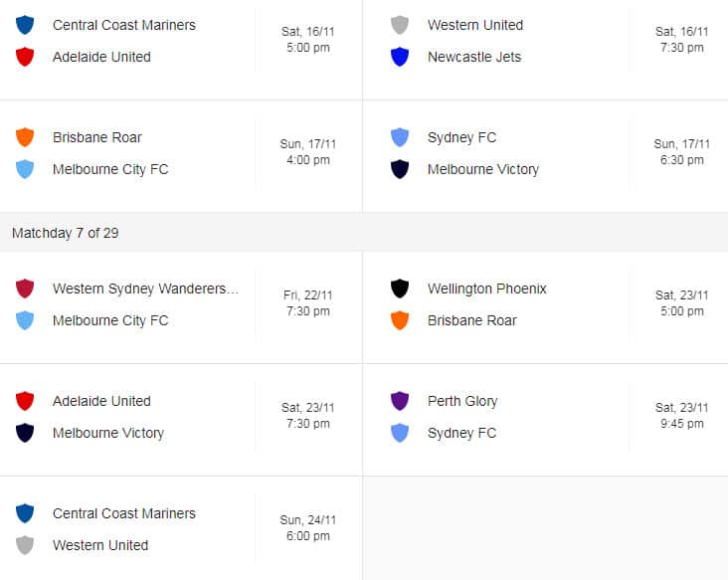Click the Fri, 22/11 7:30 pm kickoff time
The image size is (728, 580).
point(307,303)
